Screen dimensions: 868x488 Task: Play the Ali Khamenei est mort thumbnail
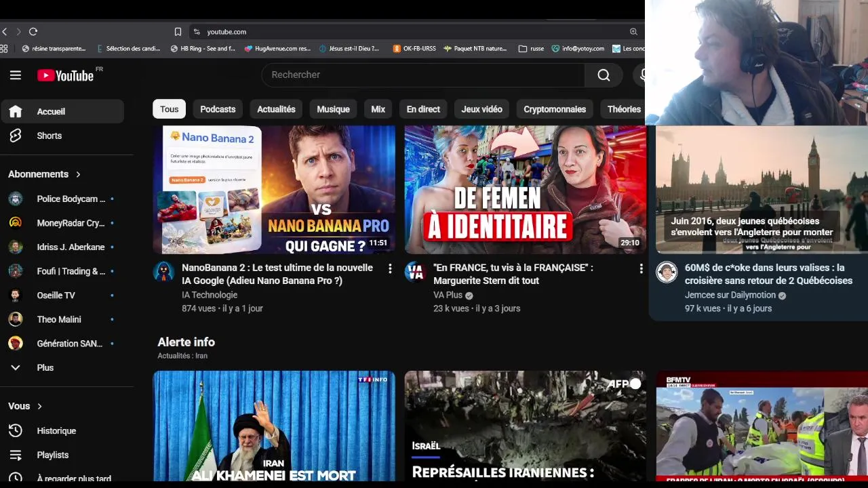274,426
